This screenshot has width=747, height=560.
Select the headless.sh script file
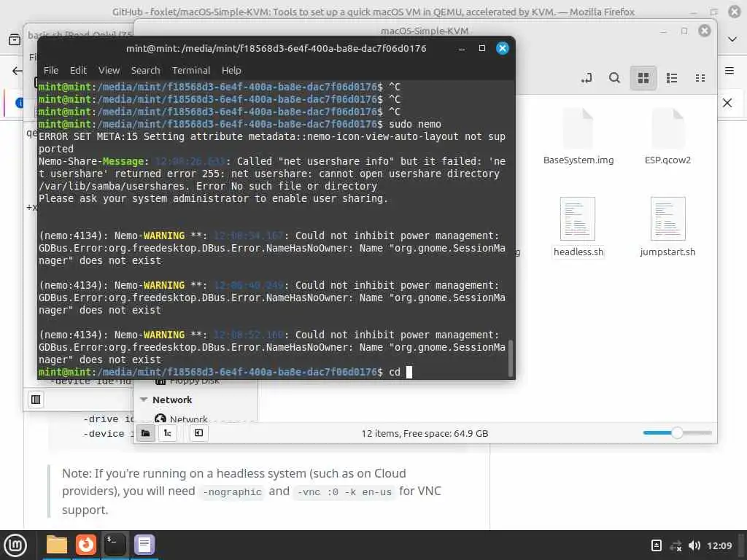(578, 227)
